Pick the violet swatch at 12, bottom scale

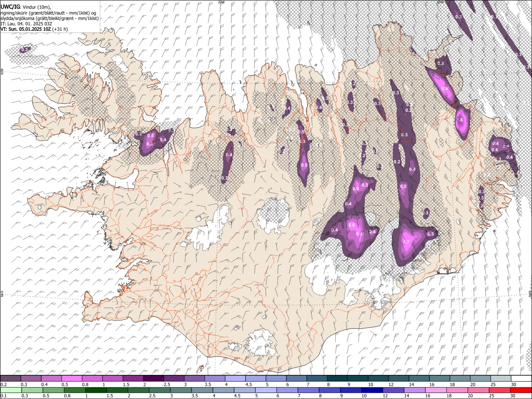pos(393,390)
